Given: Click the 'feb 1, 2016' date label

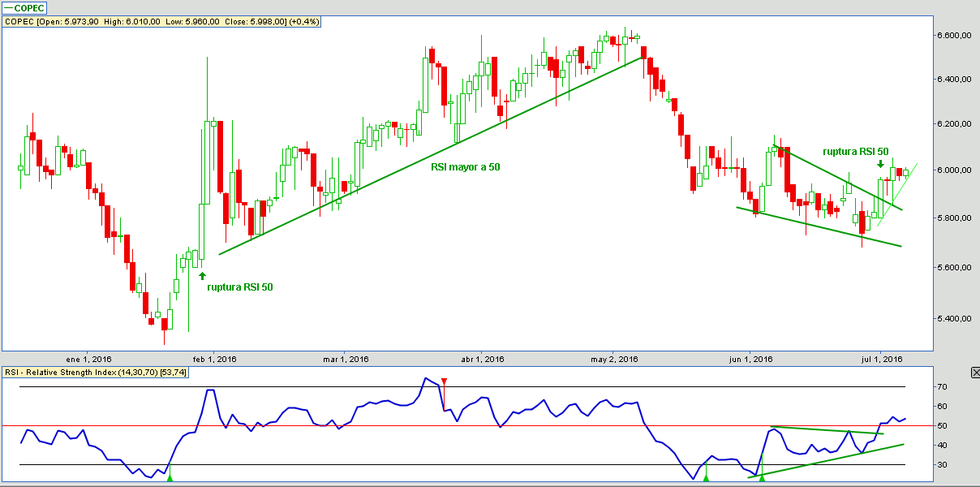Looking at the screenshot, I should click(214, 359).
